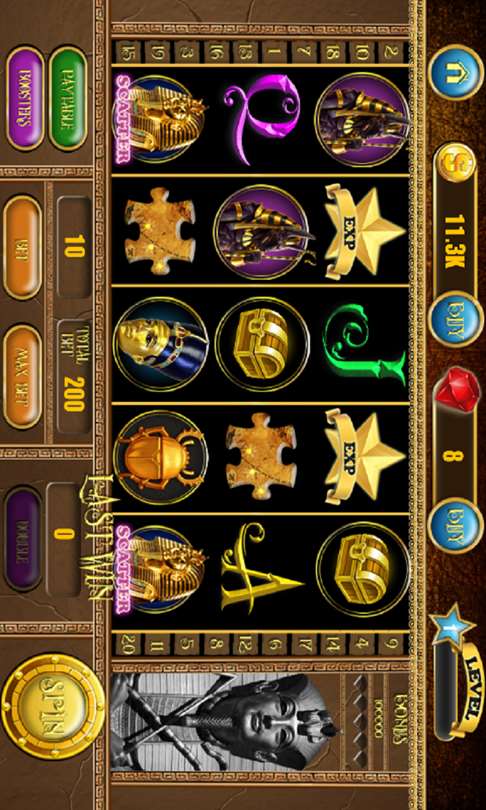Click the orange BET button
Screen dimensions: 486x810
coord(22,247)
